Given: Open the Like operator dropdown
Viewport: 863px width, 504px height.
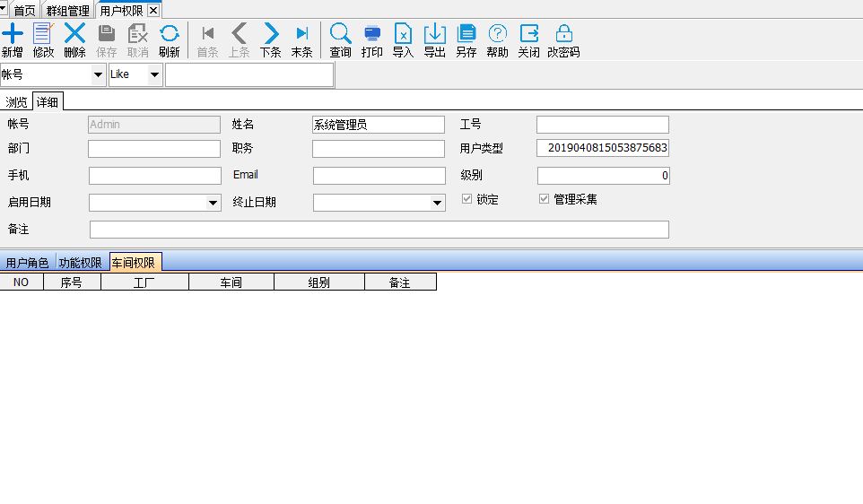Looking at the screenshot, I should point(154,74).
